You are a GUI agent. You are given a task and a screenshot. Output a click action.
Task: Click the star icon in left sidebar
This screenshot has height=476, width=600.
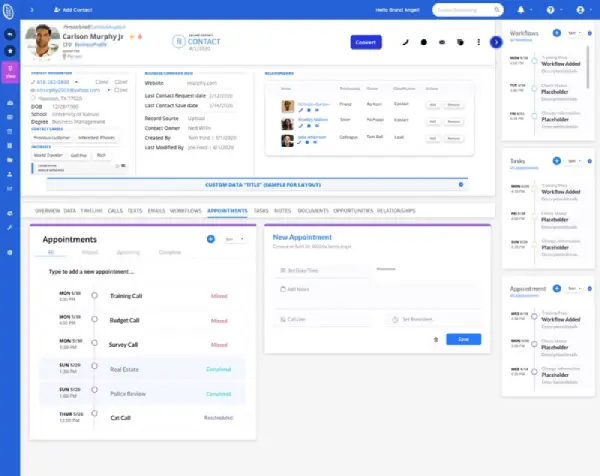(10, 51)
